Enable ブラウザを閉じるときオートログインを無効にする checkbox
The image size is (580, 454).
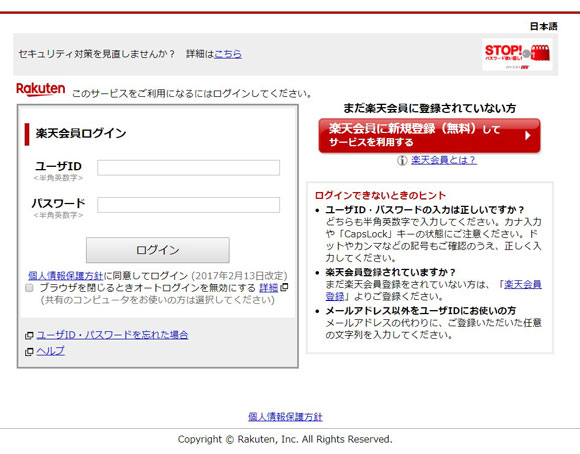[x=29, y=288]
